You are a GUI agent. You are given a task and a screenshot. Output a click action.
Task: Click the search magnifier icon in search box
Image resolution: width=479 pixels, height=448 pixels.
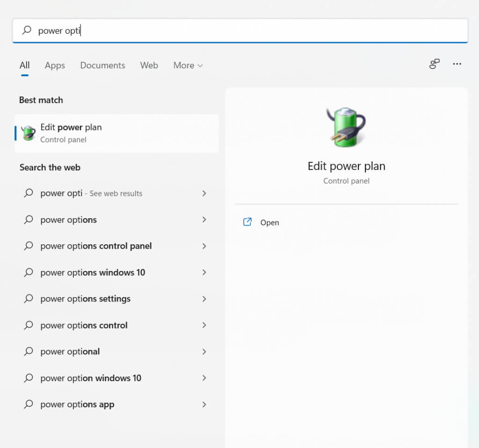27,30
